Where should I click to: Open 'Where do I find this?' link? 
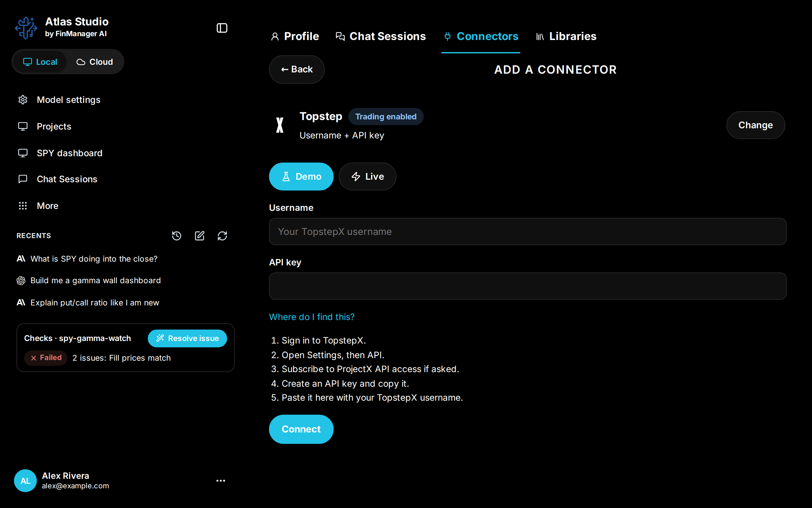(x=312, y=317)
